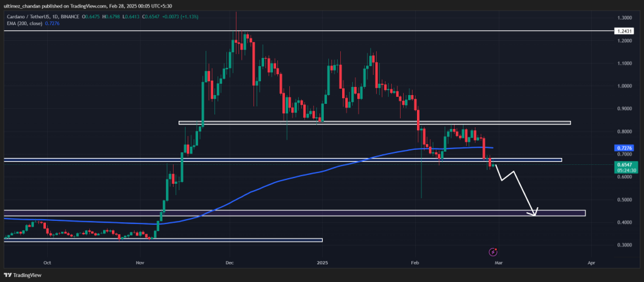The width and height of the screenshot is (644, 282).
Task: Click the Apr label on time axis
Action: coord(591,262)
